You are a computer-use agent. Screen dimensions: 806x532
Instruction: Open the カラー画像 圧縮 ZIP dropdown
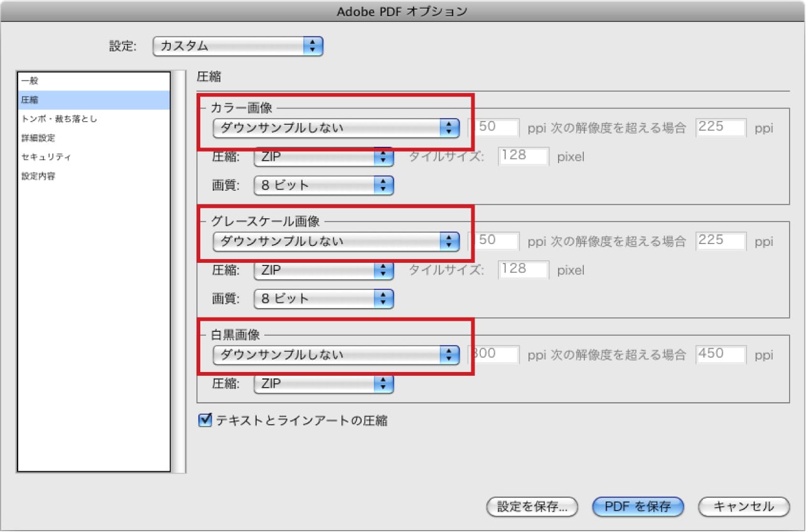323,156
